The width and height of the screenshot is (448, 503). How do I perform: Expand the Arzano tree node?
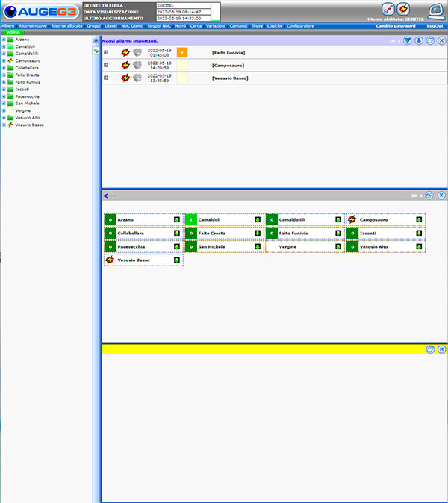pos(4,40)
